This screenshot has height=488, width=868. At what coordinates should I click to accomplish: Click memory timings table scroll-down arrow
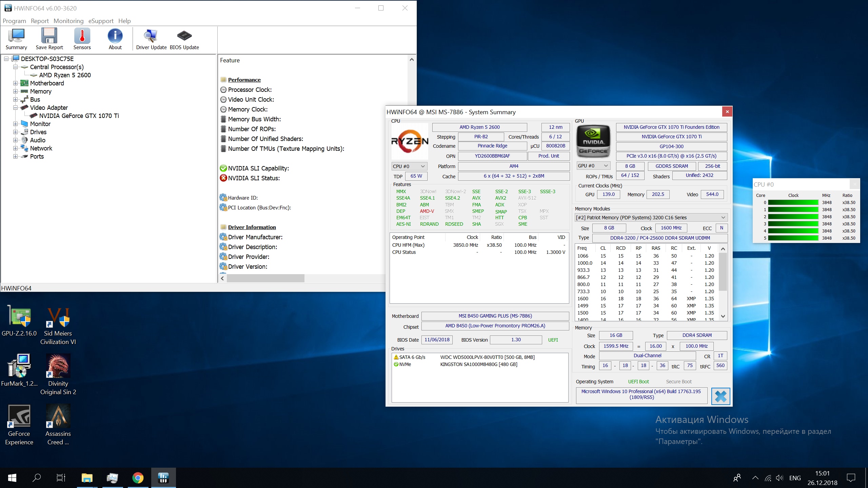pyautogui.click(x=723, y=317)
